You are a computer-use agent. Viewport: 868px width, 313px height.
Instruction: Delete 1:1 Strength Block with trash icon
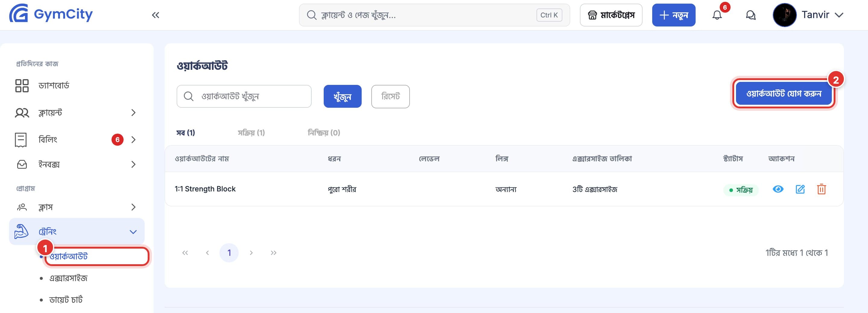click(x=822, y=189)
